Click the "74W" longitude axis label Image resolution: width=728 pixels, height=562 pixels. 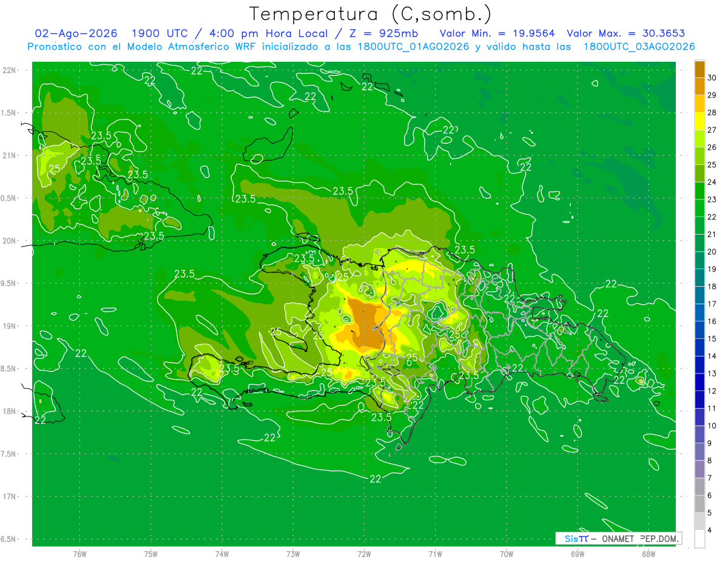(222, 554)
